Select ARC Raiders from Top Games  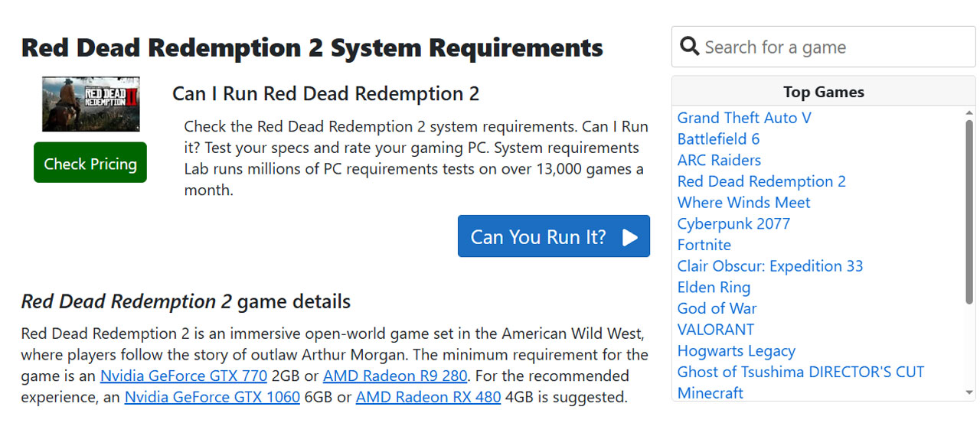[719, 161]
